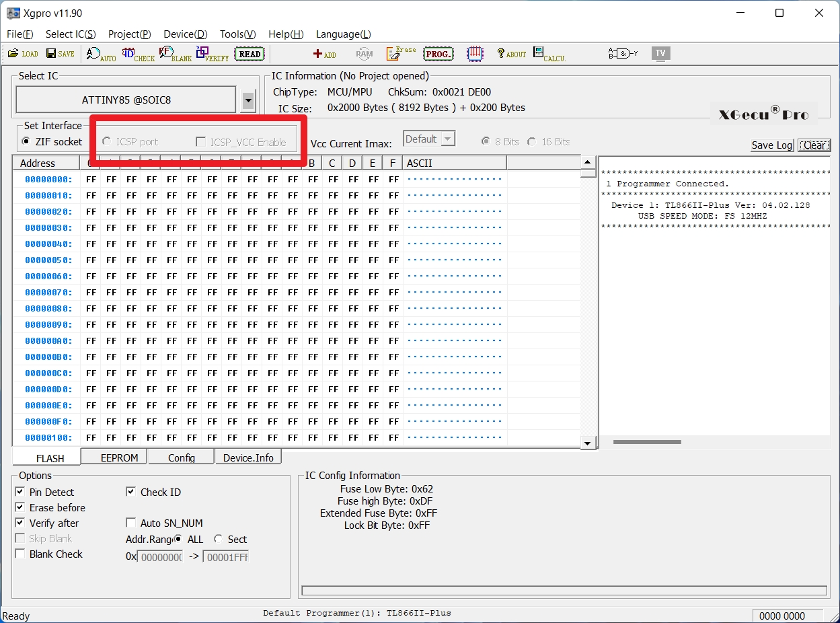Open the CALCU. calculator tool
Image resolution: width=840 pixels, height=623 pixels.
(549, 54)
